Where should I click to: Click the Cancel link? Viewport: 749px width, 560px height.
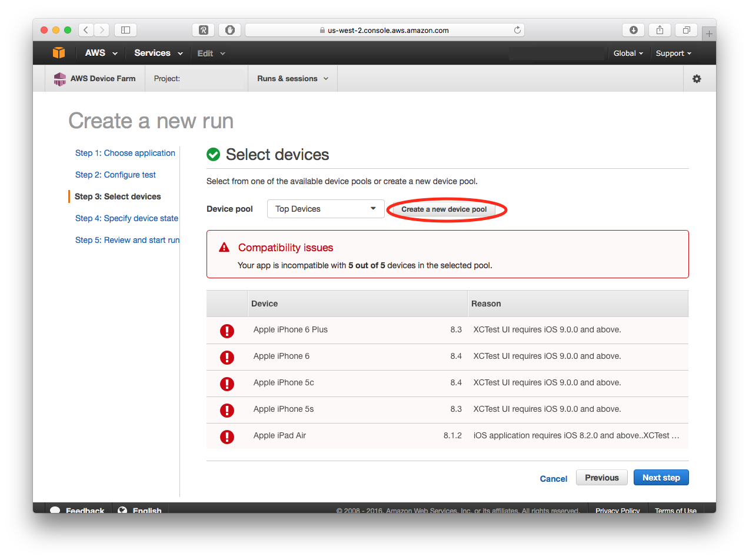554,479
